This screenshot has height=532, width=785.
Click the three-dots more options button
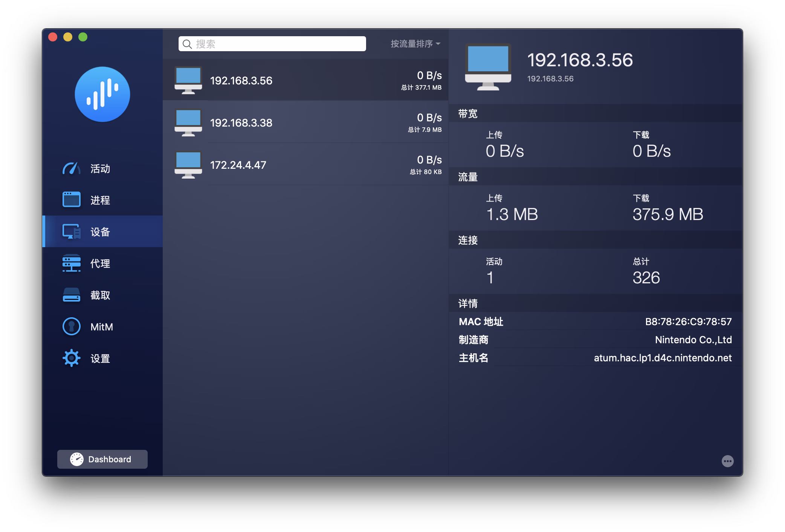[x=727, y=461]
